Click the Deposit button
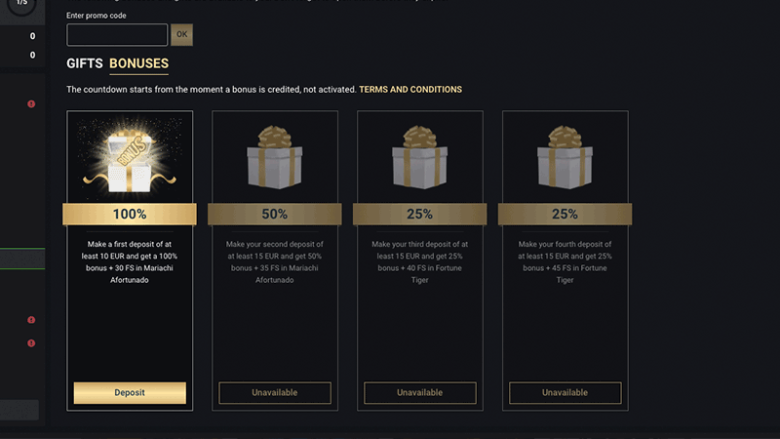The image size is (780, 439). tap(130, 393)
